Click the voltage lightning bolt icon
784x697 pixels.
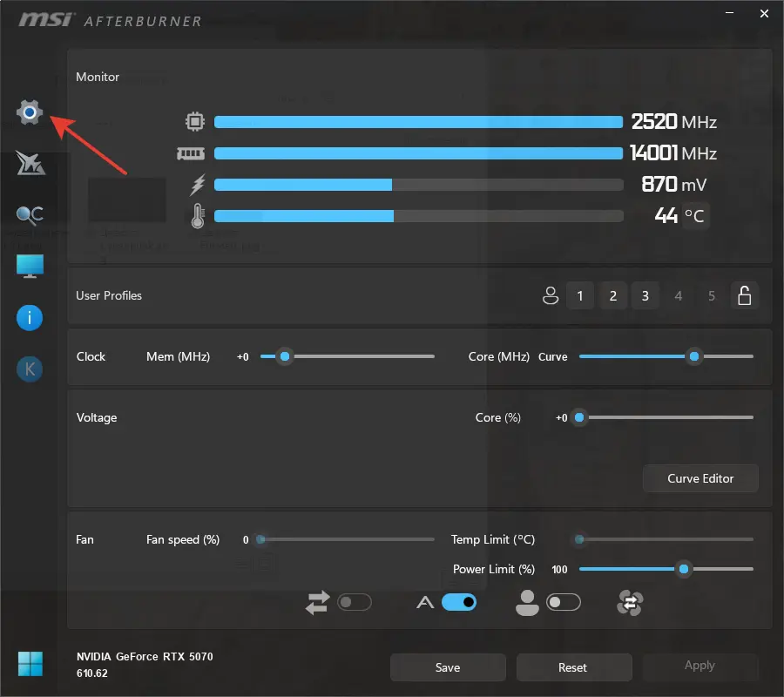198,185
